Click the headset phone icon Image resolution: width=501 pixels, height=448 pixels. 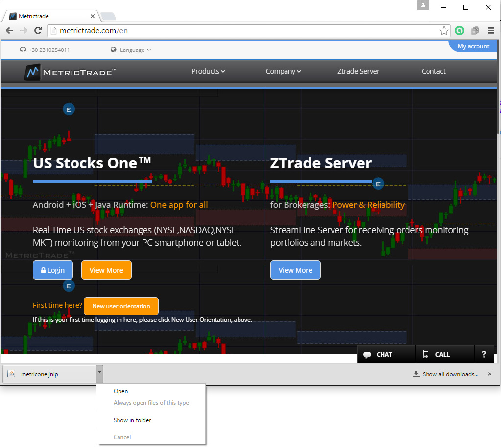[x=23, y=50]
